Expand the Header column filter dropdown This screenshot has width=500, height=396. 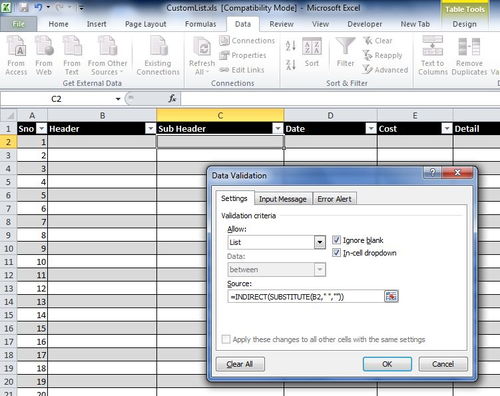point(151,129)
